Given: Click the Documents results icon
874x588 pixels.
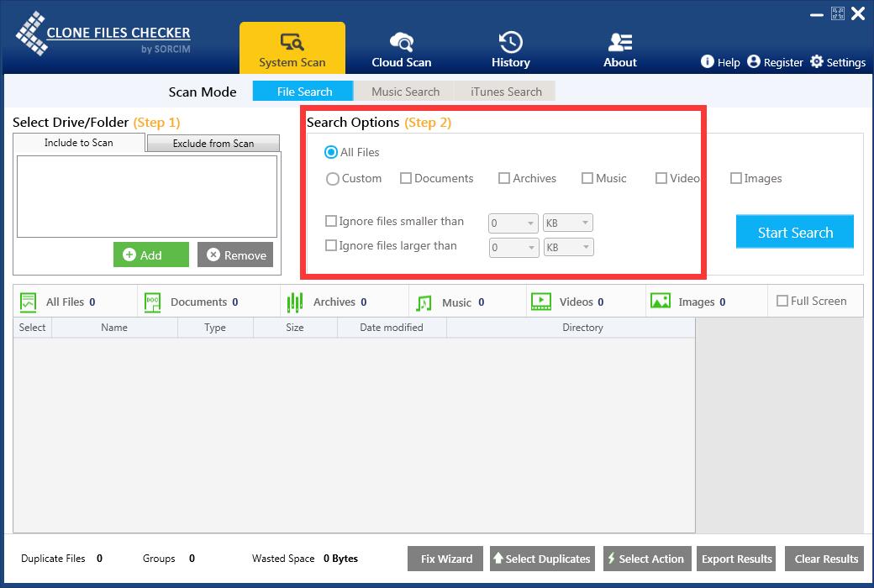Looking at the screenshot, I should (x=152, y=302).
